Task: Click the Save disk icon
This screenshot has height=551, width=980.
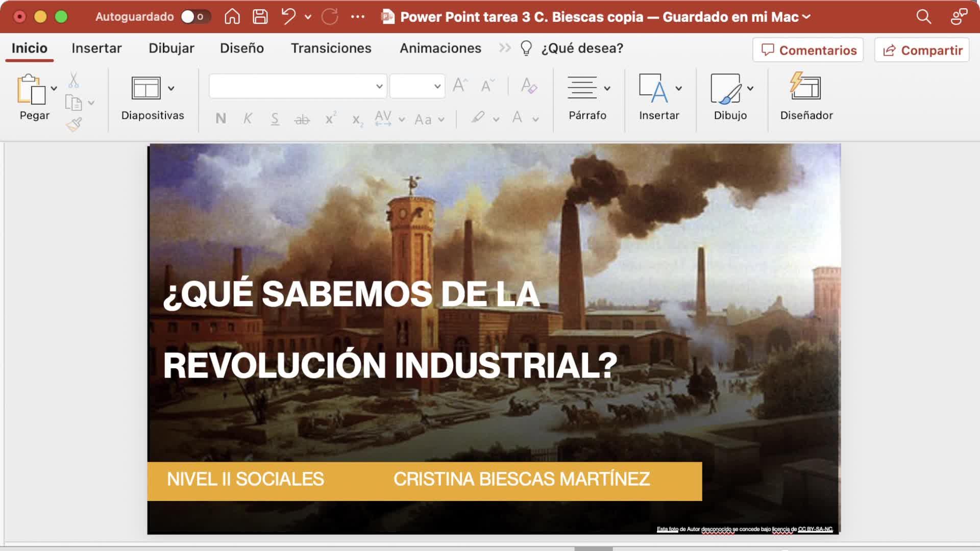Action: click(x=260, y=17)
